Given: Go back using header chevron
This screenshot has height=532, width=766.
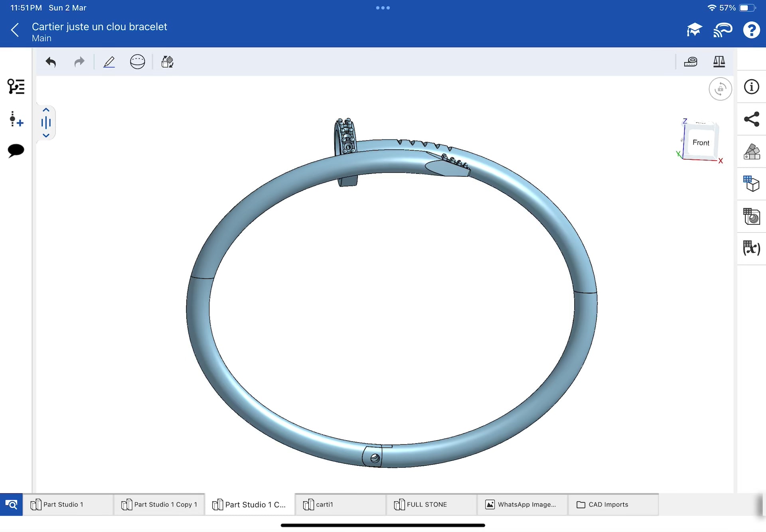Looking at the screenshot, I should [x=15, y=30].
